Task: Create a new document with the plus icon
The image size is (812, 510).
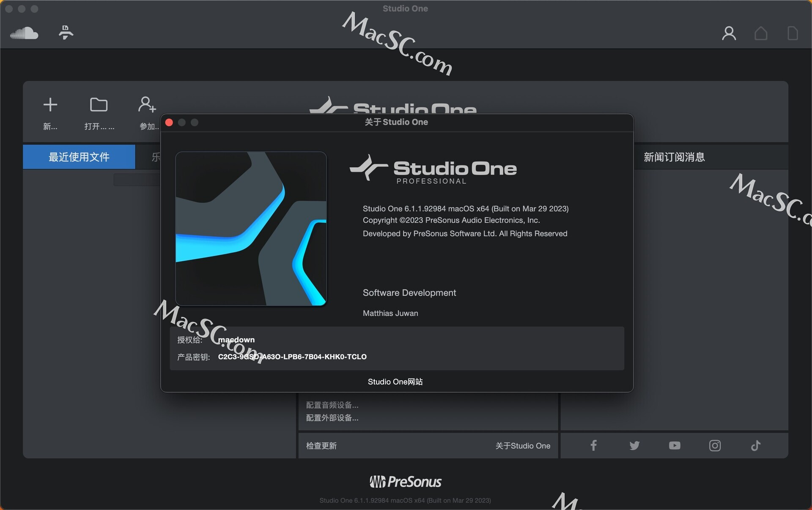Action: (x=50, y=105)
